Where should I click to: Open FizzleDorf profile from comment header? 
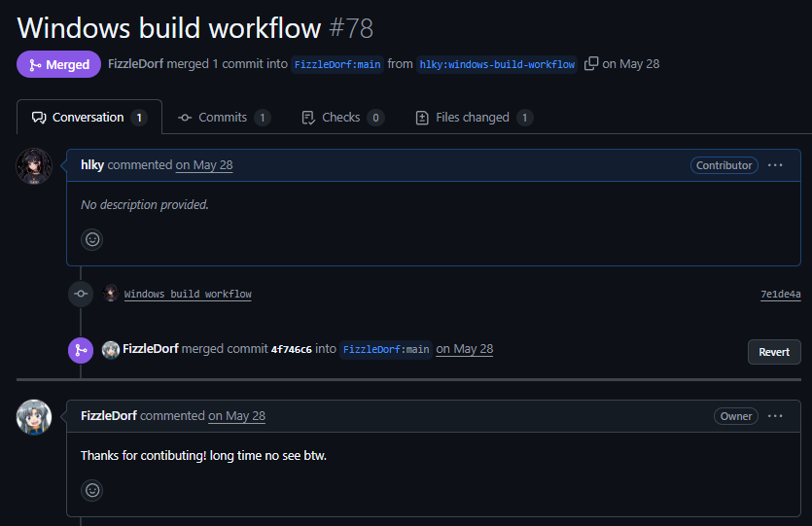109,416
